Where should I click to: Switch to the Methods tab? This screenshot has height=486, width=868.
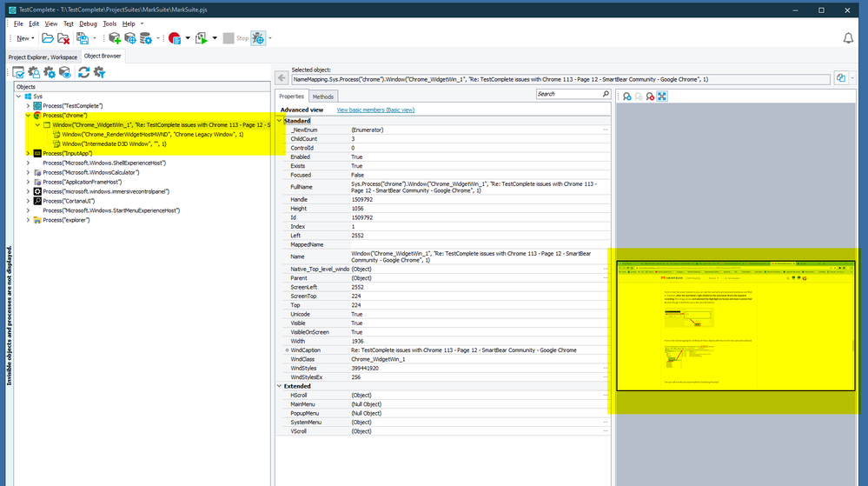point(322,97)
